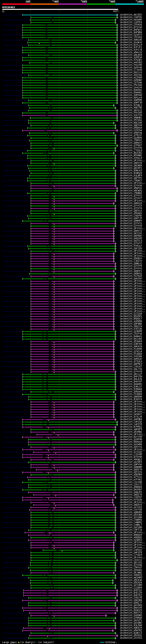Click the last hit UniRef100_C4JVS3
This screenshot has width=146, height=644.
pyautogui.click(x=131, y=638)
